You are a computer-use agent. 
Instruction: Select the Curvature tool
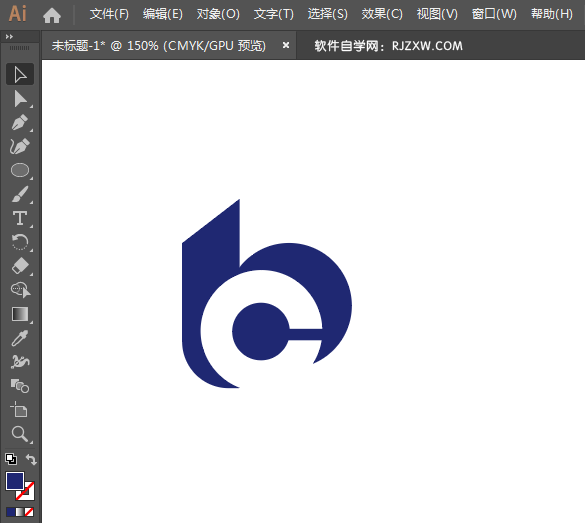[20, 147]
